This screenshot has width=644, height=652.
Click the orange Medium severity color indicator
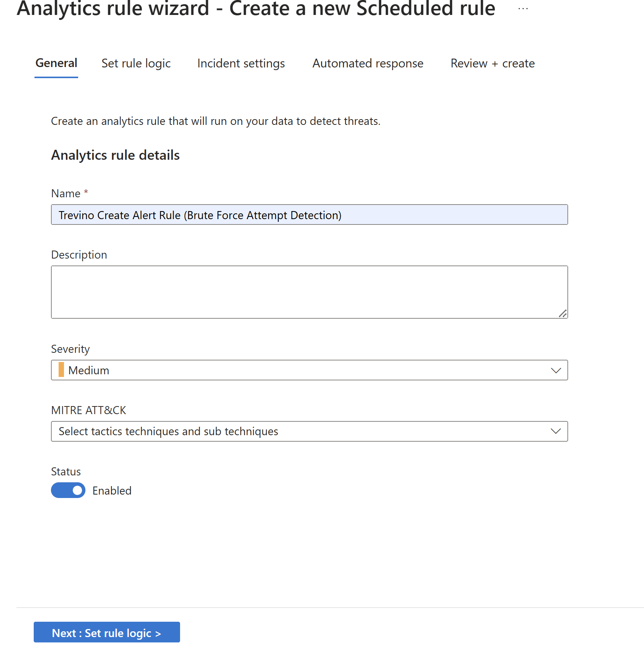pos(61,370)
